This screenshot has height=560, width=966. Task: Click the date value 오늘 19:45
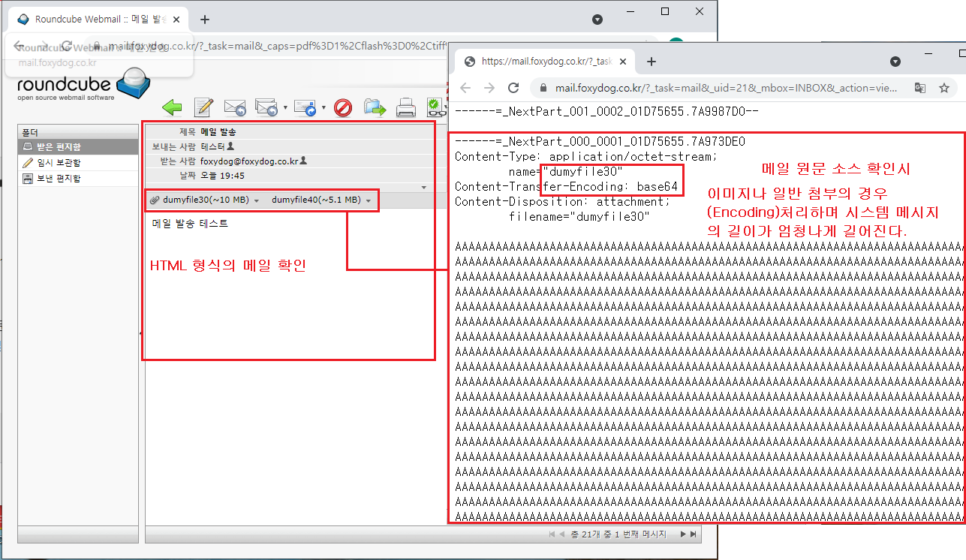coord(222,176)
